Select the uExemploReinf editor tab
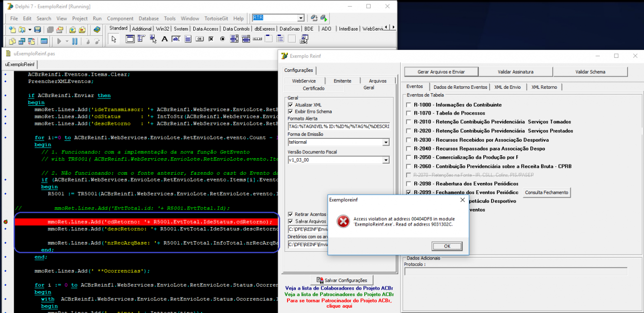 point(20,64)
